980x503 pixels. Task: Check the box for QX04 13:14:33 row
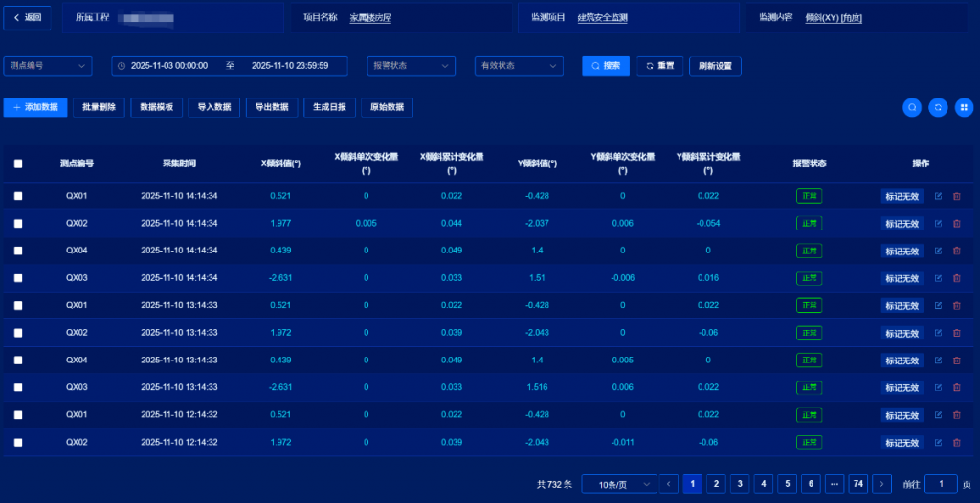pyautogui.click(x=18, y=360)
